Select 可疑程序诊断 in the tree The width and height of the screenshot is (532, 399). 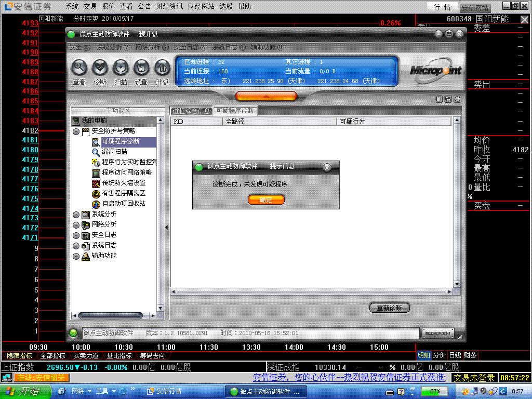coord(121,141)
